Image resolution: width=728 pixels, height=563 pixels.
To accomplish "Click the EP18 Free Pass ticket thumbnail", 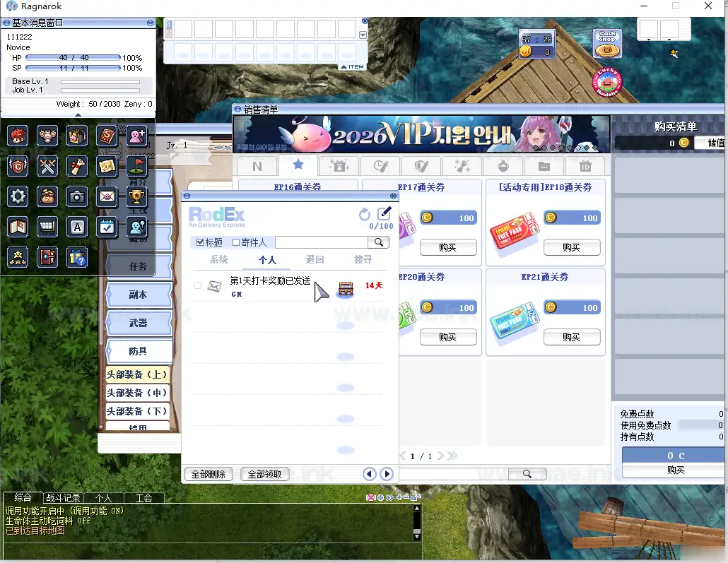I will (514, 232).
